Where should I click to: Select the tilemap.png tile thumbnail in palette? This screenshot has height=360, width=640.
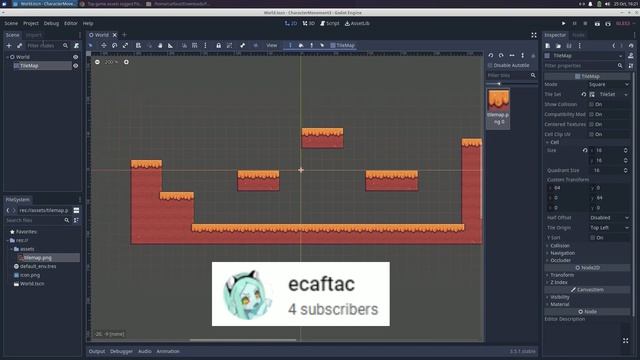tap(498, 108)
